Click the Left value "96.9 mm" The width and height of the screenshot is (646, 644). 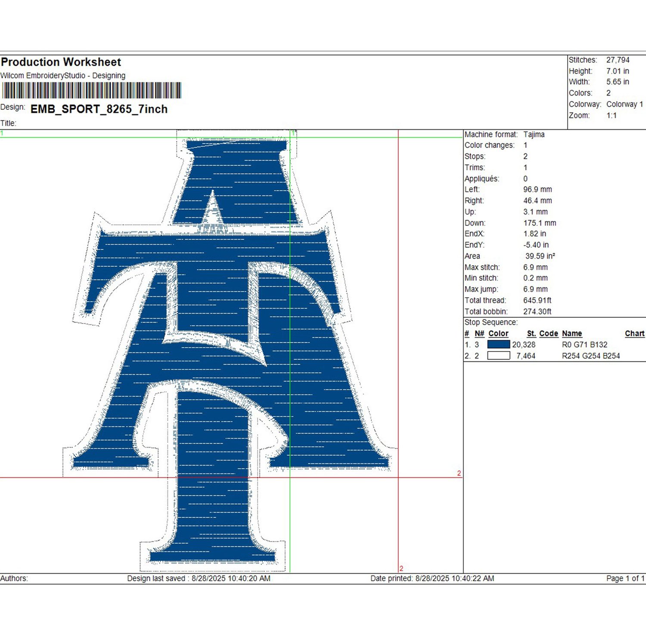(x=537, y=190)
